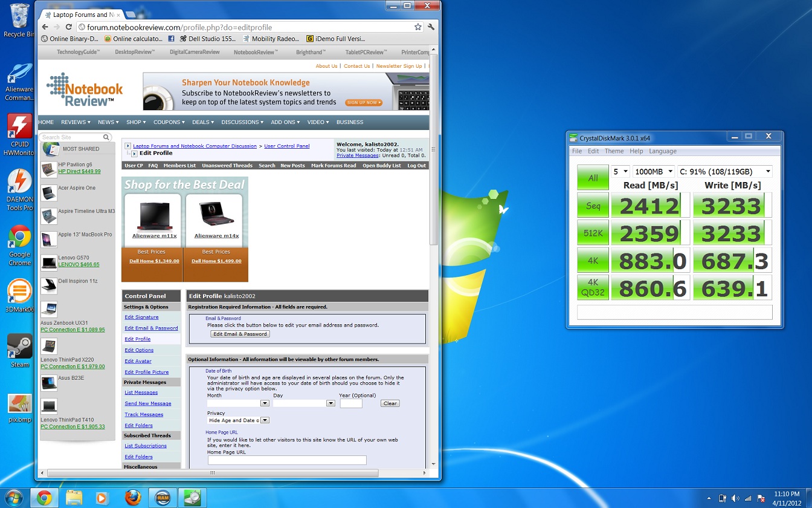Open Send New Message link

point(148,403)
